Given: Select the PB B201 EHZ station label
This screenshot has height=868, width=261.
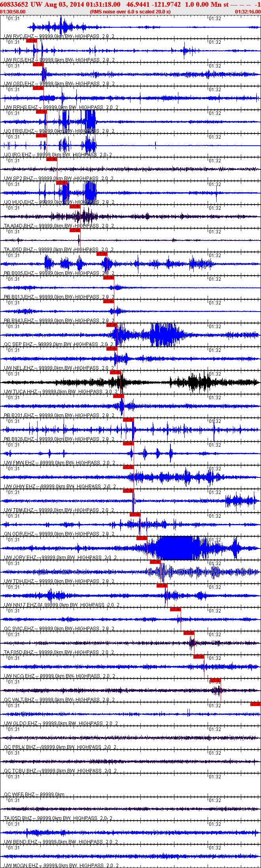Looking at the screenshot, I should pyautogui.click(x=59, y=415).
